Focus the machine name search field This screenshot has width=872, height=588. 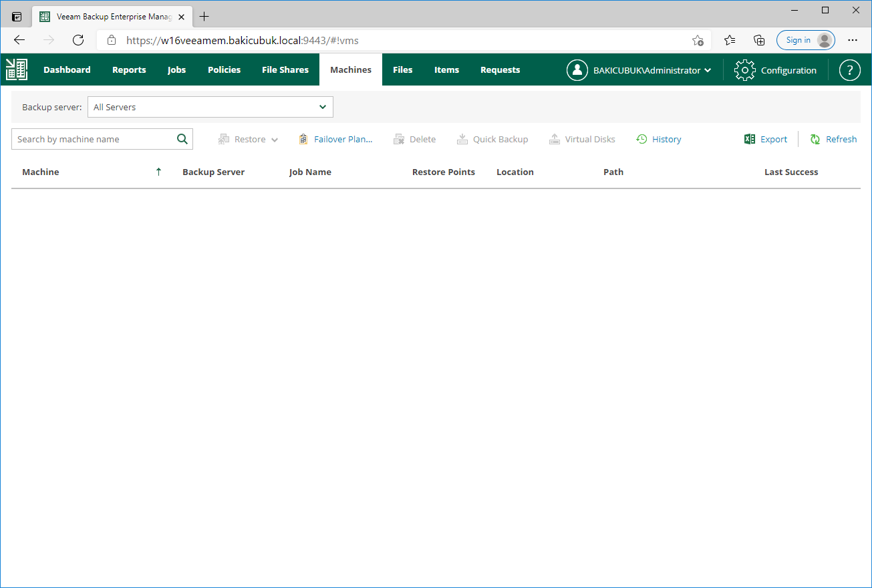[94, 139]
